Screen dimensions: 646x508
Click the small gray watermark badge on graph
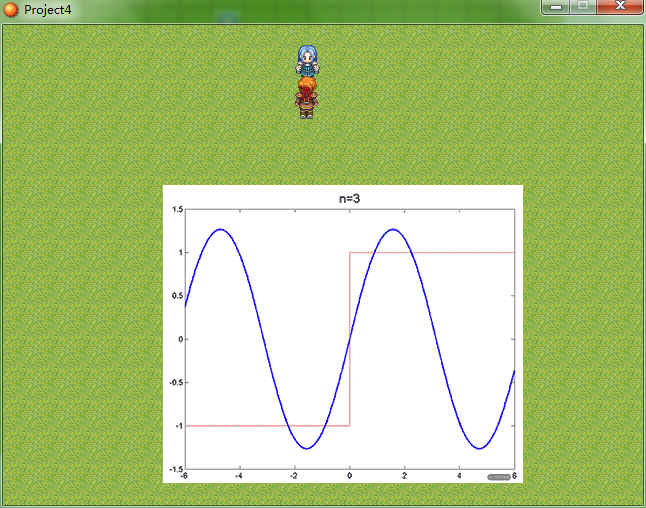coord(499,477)
